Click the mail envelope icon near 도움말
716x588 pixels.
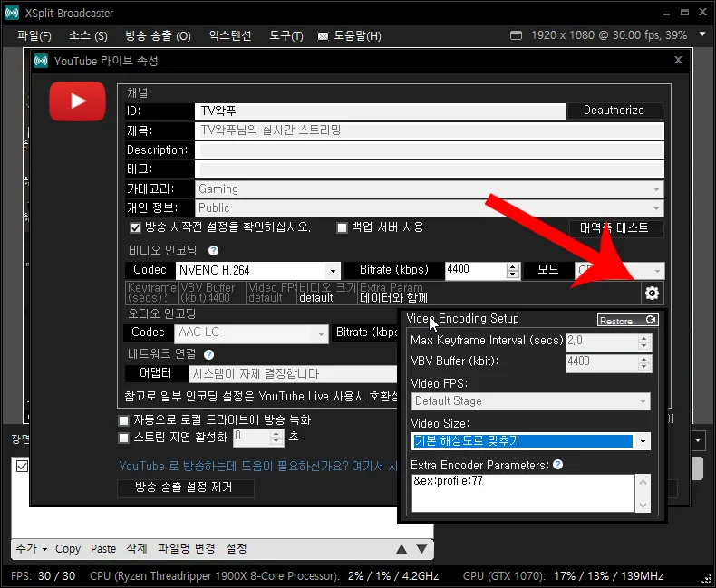click(x=323, y=36)
